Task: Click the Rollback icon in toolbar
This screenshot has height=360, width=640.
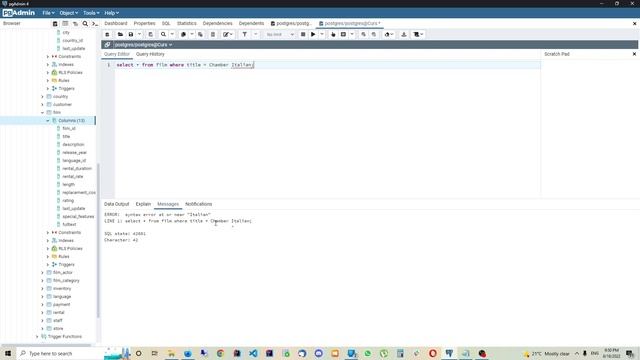Action: pyautogui.click(x=374, y=34)
